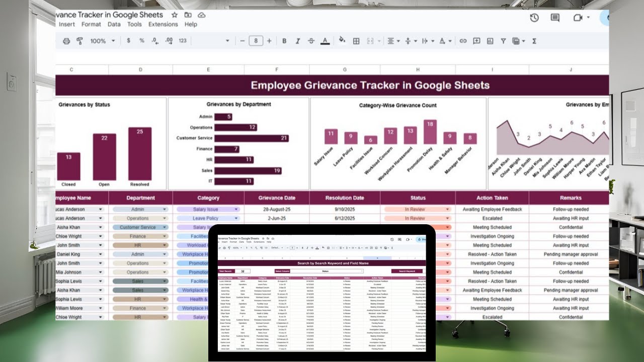Image resolution: width=644 pixels, height=362 pixels.
Task: Open the text rotation dropdown
Action: click(x=445, y=41)
